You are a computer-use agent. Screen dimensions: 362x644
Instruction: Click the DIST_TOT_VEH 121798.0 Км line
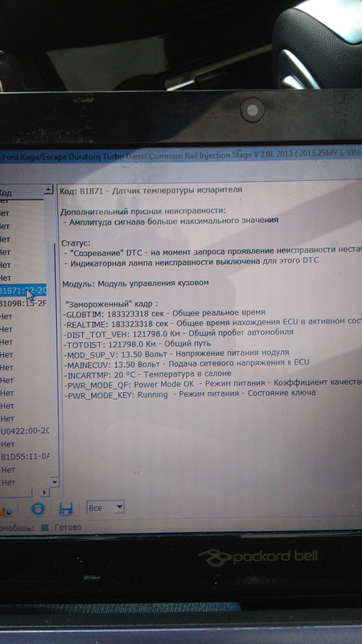(x=179, y=332)
